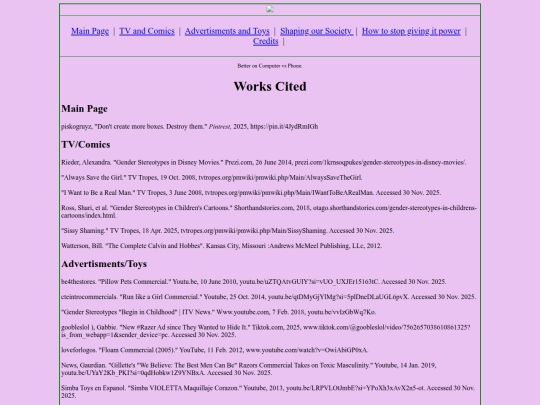Go to TV and Comics page

(147, 31)
